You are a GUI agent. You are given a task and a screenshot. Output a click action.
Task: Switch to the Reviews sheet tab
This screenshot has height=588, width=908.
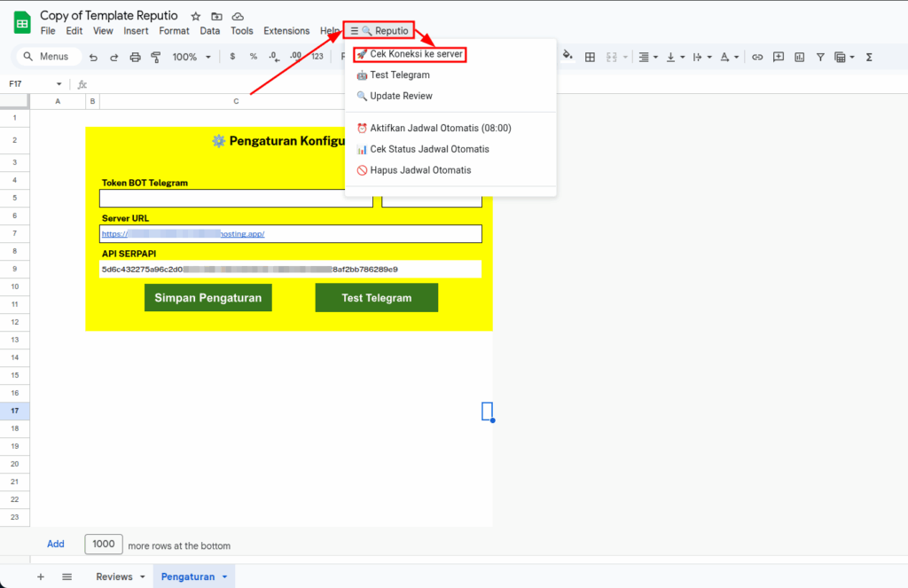point(113,576)
